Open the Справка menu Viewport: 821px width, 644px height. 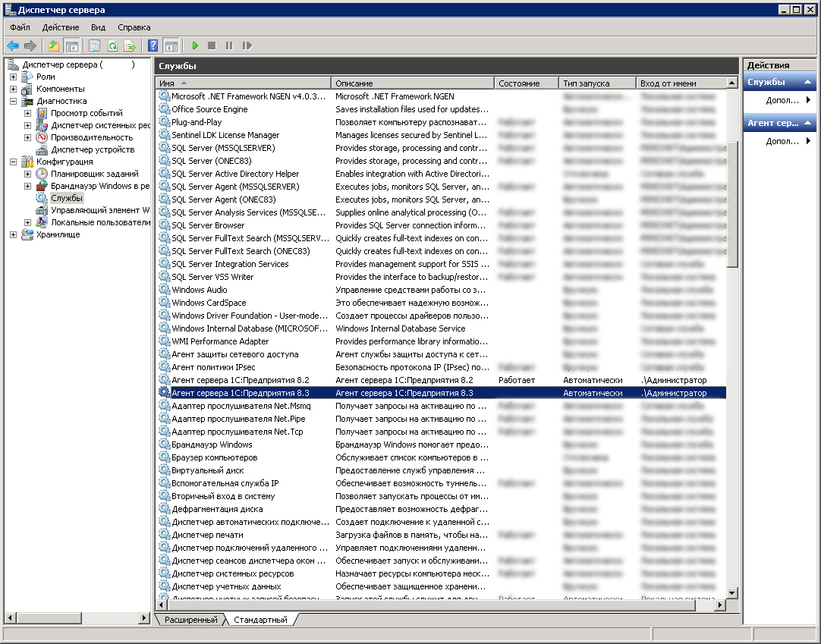tap(134, 27)
